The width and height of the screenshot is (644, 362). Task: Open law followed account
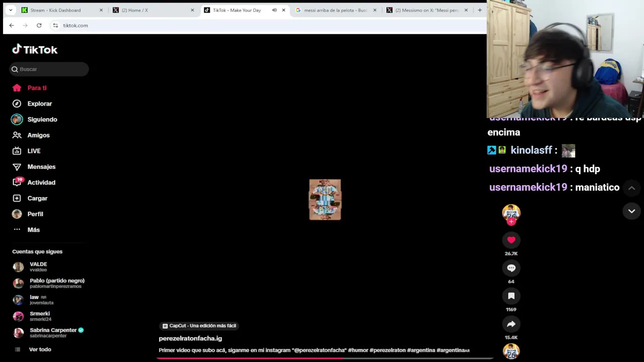coord(33,300)
